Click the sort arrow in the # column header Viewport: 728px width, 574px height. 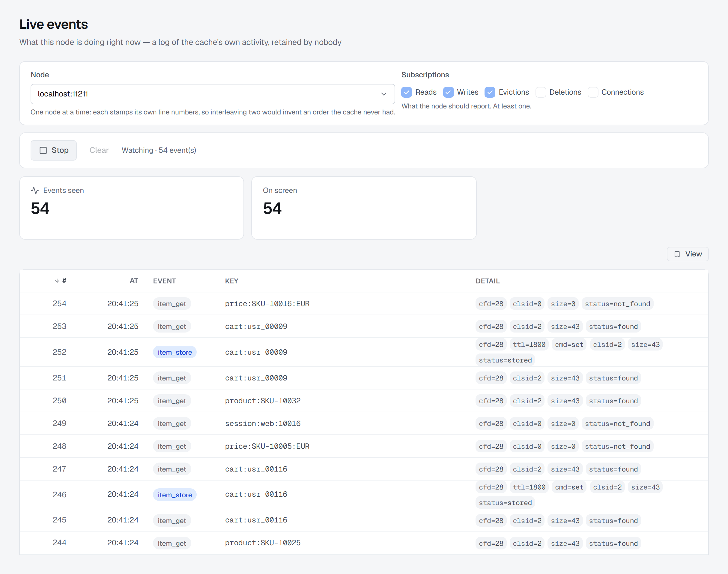click(57, 281)
